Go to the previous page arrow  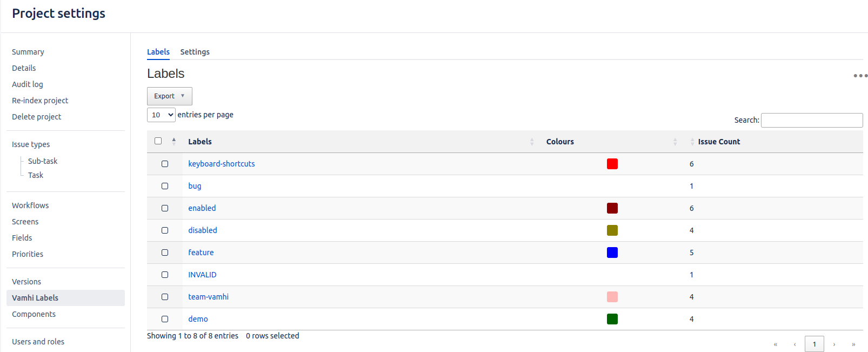pos(794,344)
